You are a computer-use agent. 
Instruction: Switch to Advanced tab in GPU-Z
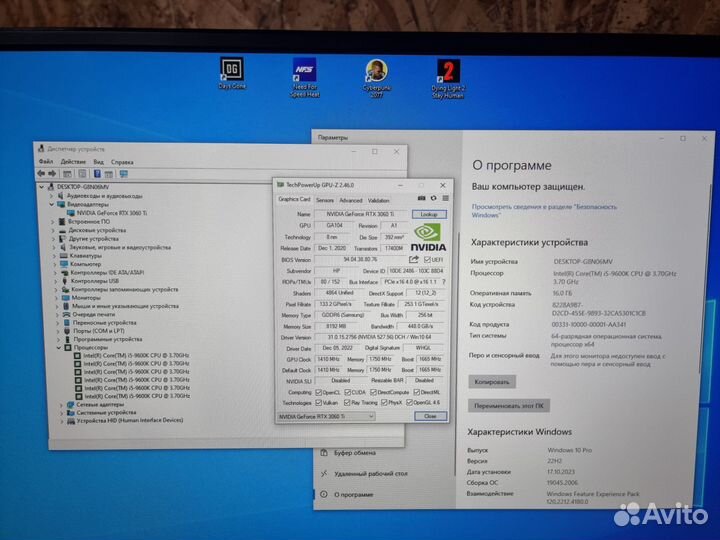pyautogui.click(x=351, y=200)
